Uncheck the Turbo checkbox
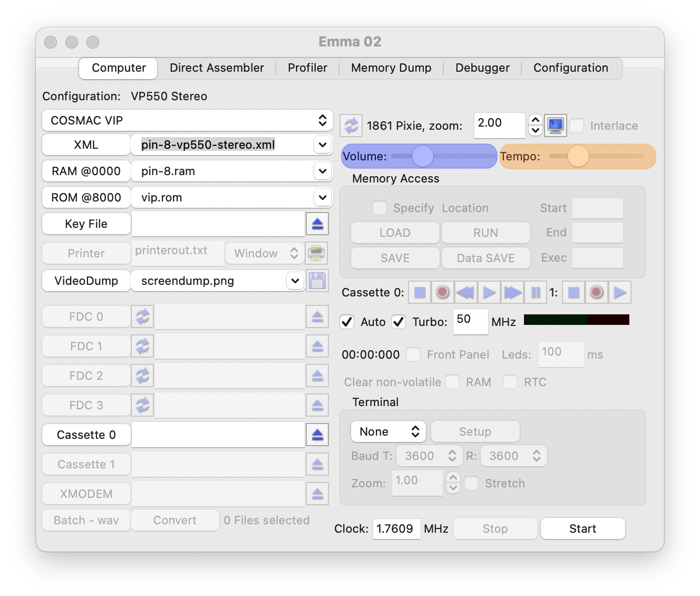Screen dimensions: 700x596 (398, 322)
